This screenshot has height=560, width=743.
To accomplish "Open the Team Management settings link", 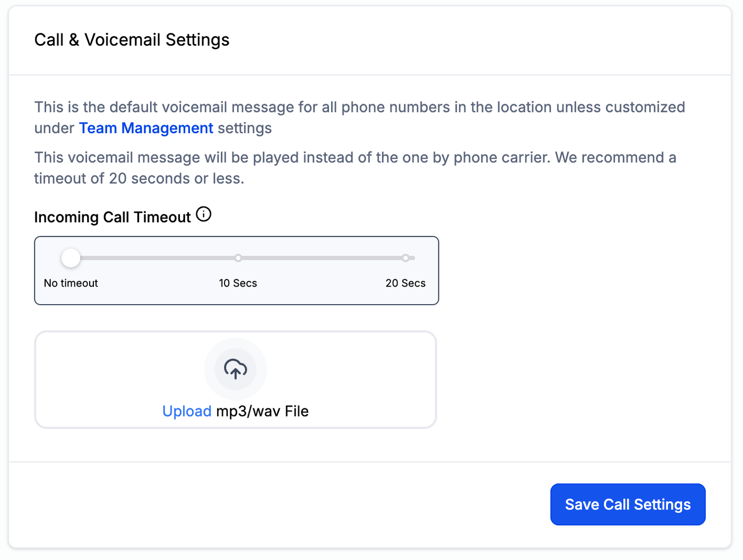I will (146, 128).
